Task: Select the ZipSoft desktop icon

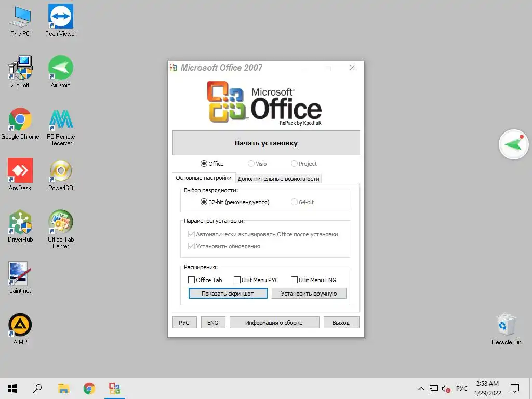Action: coord(20,72)
